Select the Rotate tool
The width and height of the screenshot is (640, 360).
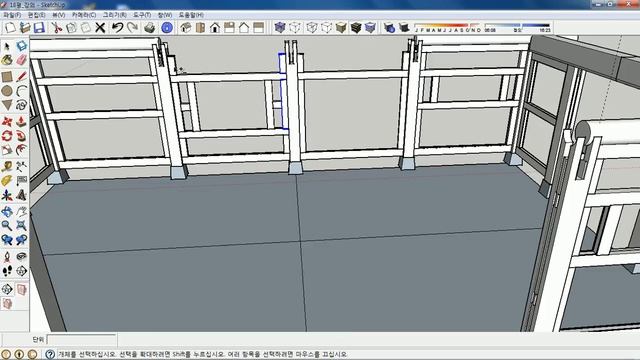7,136
